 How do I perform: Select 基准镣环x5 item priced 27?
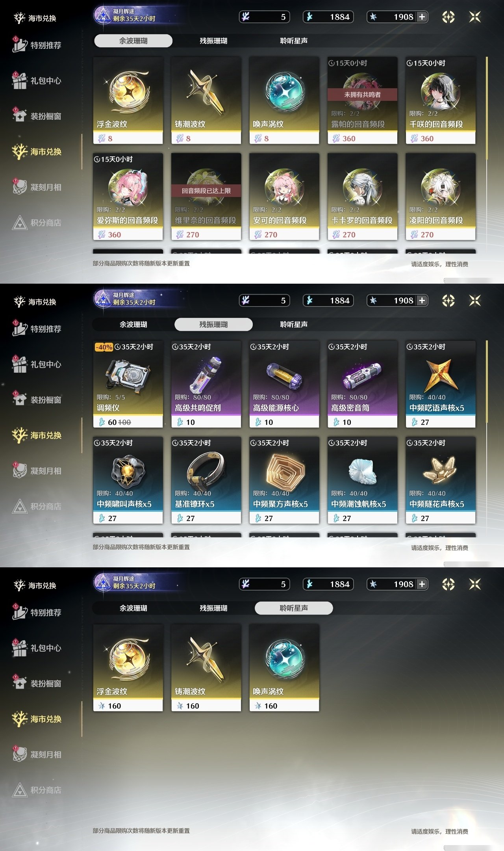[206, 480]
